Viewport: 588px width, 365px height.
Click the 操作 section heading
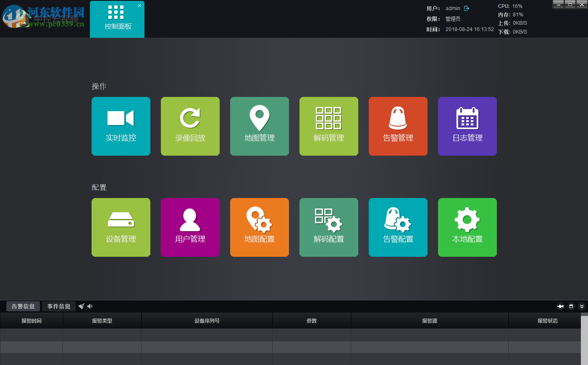tap(99, 86)
